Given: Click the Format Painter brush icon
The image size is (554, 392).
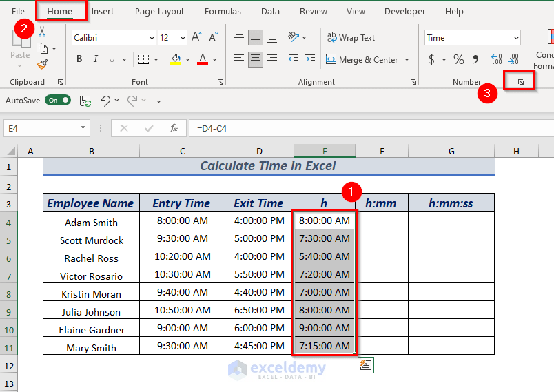Looking at the screenshot, I should (42, 64).
